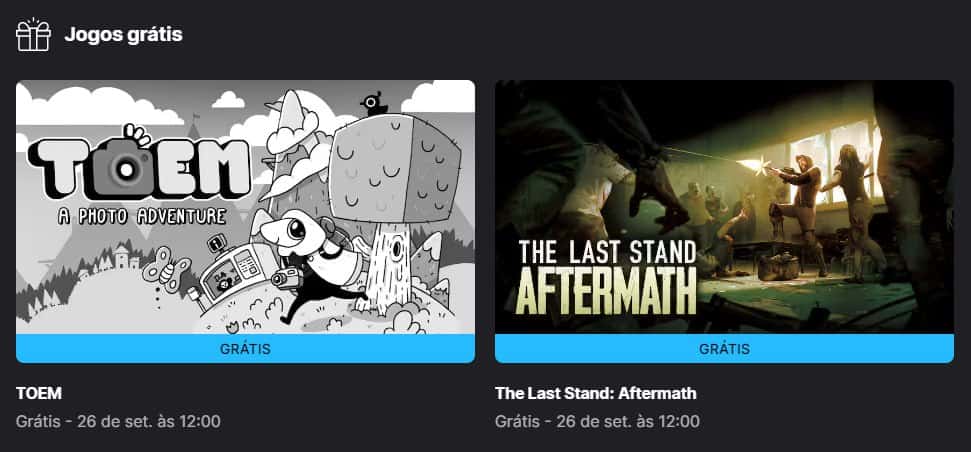The image size is (971, 452).
Task: Click the A Photo Adventure subtitle text
Action: pos(142,216)
